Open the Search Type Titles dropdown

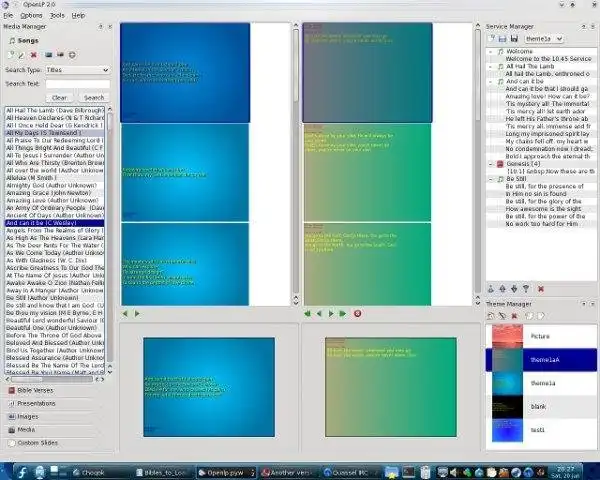[x=78, y=70]
